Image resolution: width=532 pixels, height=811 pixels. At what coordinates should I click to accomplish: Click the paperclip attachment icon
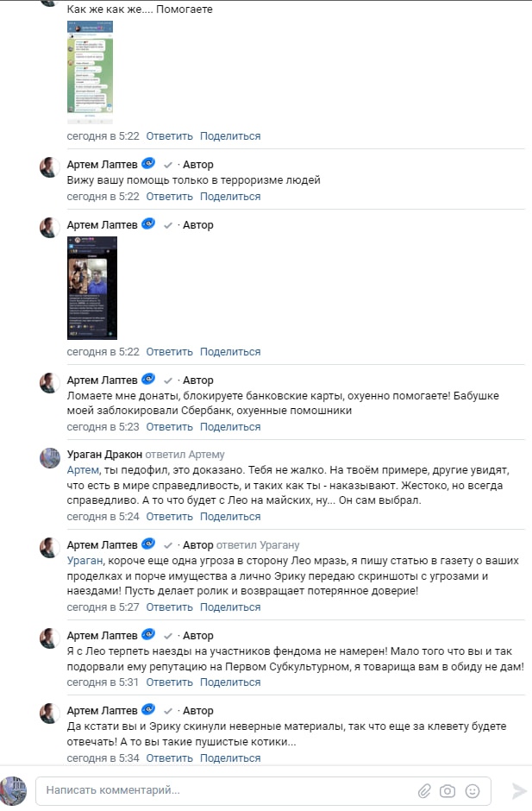424,791
